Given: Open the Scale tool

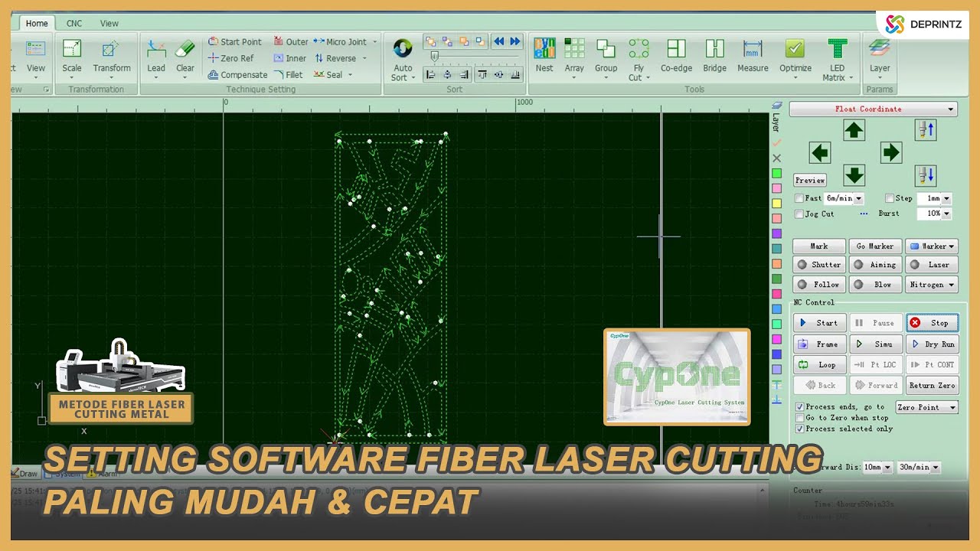Looking at the screenshot, I should pyautogui.click(x=72, y=57).
